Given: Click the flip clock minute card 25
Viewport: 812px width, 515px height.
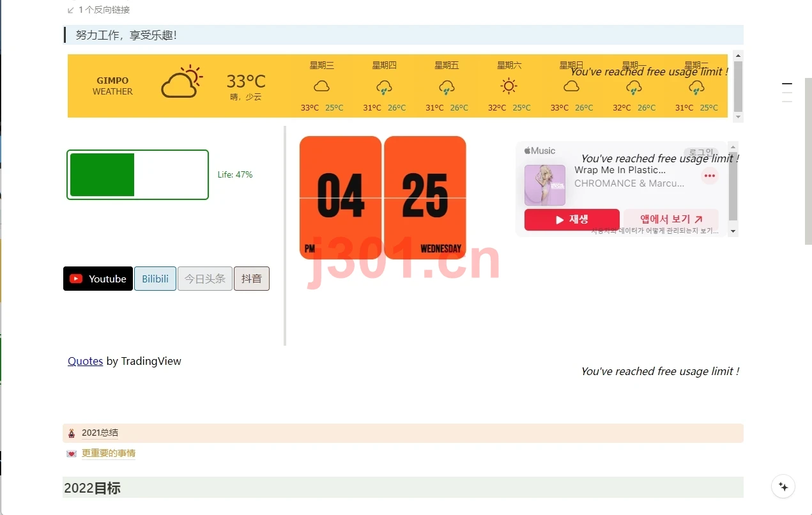Looking at the screenshot, I should click(425, 197).
